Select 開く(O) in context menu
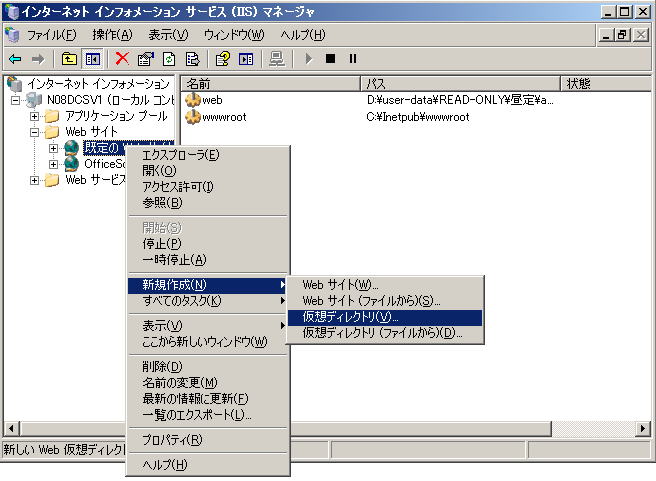 (208, 171)
